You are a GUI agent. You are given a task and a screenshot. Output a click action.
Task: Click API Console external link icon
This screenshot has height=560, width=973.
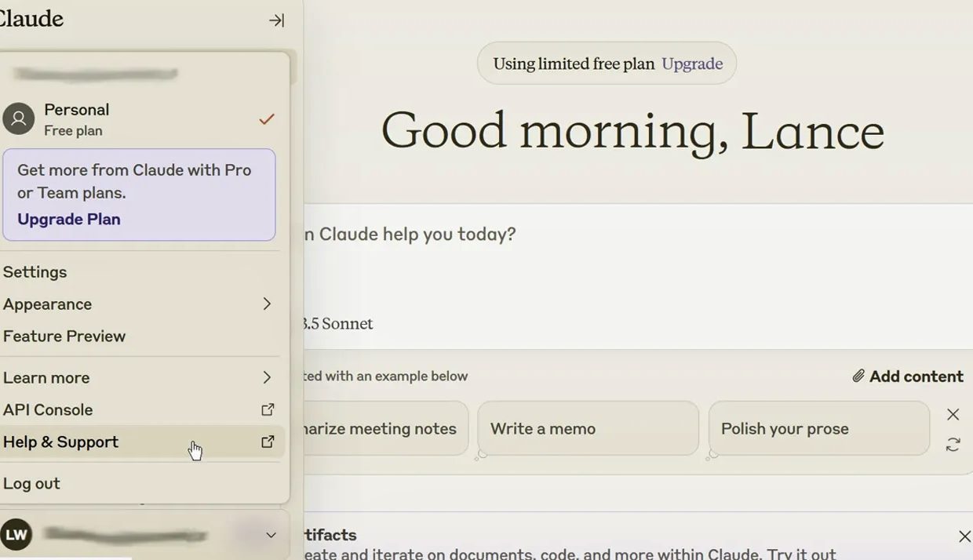click(x=268, y=409)
